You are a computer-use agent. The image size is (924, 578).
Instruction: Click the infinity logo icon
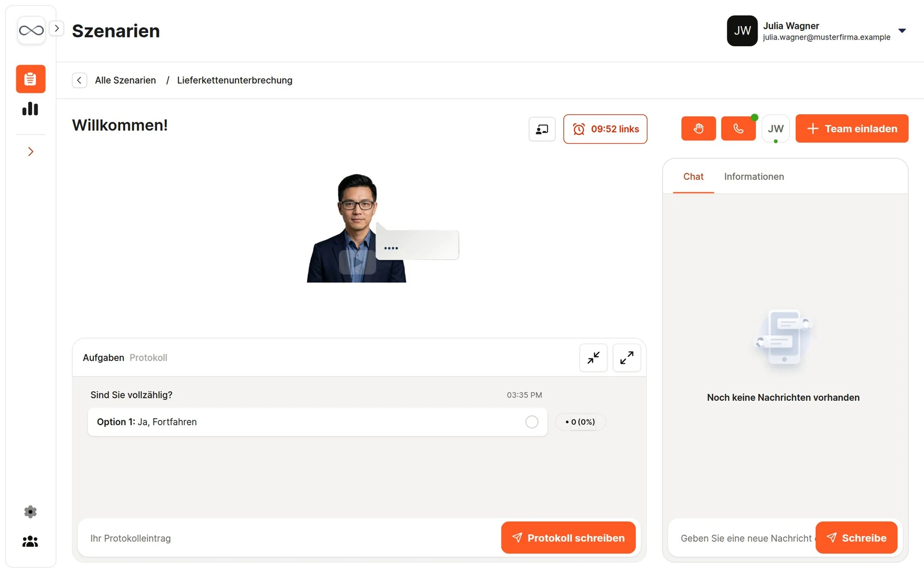click(31, 30)
